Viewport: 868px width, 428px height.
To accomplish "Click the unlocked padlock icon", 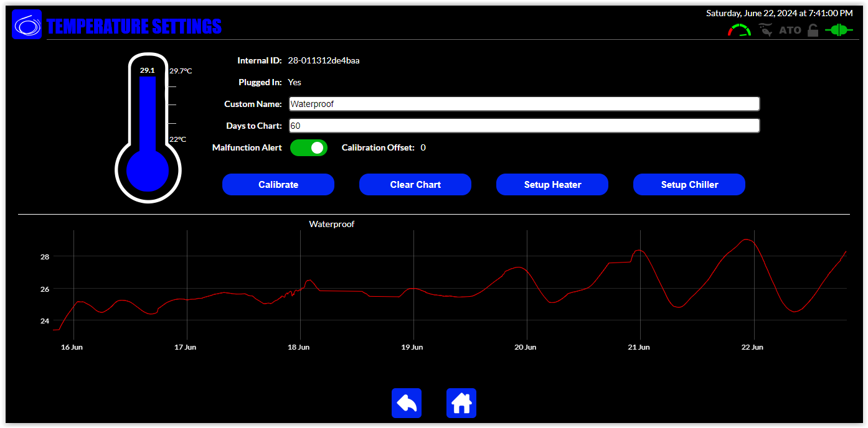I will click(x=813, y=30).
